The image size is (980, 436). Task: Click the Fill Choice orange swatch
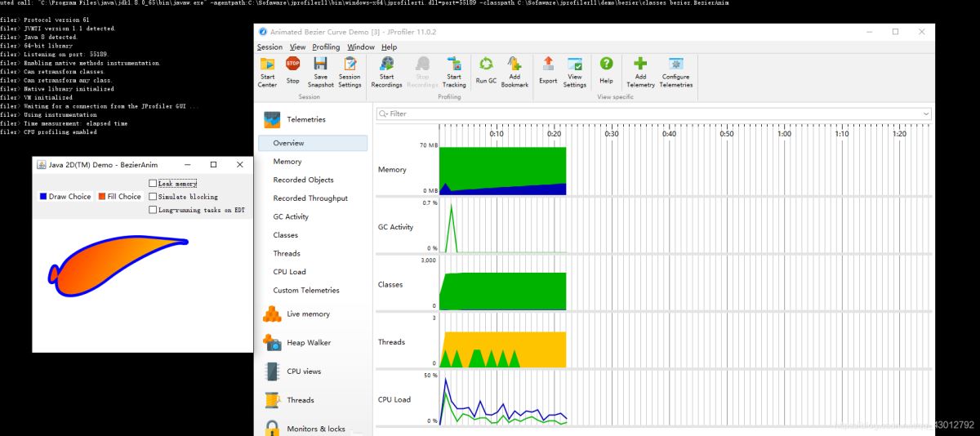tap(102, 197)
